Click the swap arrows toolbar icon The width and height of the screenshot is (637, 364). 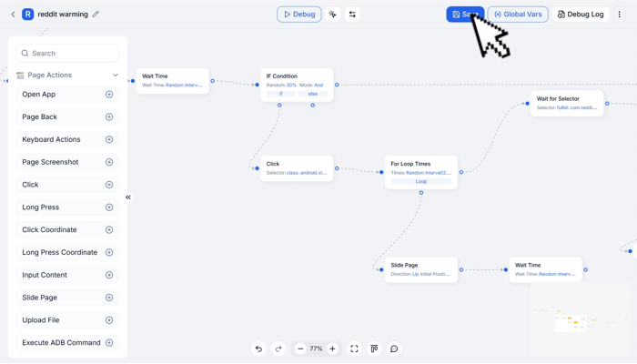(x=352, y=15)
